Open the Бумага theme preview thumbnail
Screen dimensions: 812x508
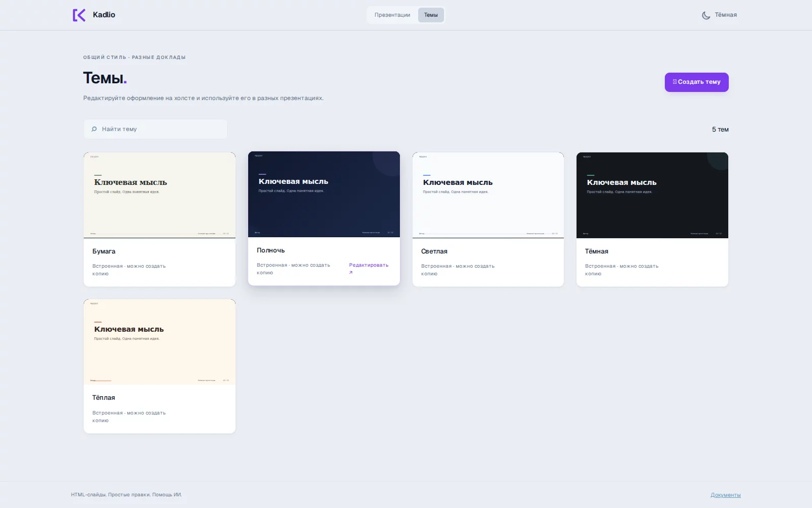(159, 195)
